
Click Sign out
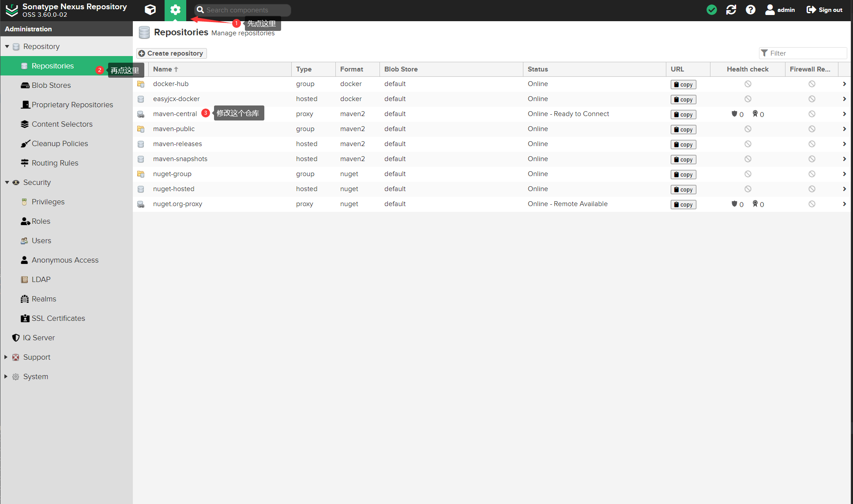(824, 10)
